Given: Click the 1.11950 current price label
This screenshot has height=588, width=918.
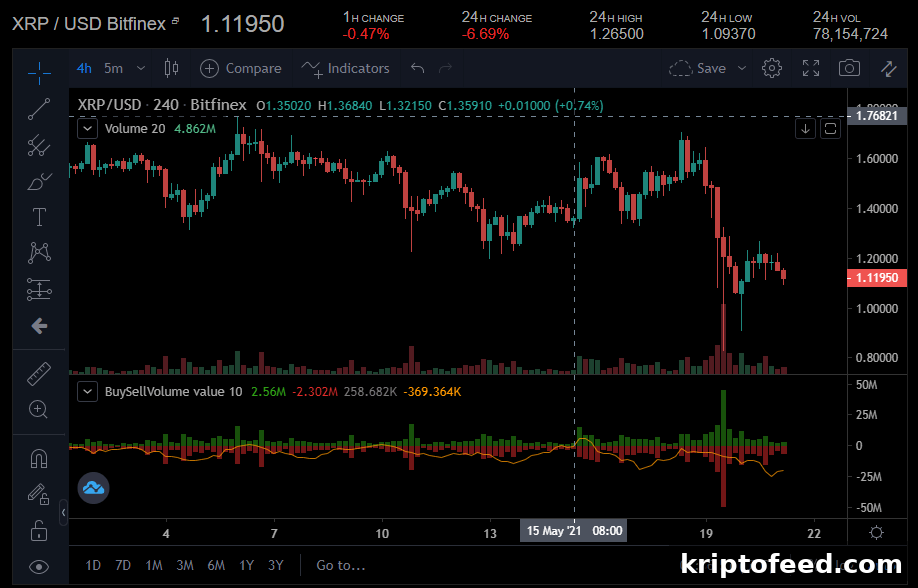Looking at the screenshot, I should coord(242,24).
